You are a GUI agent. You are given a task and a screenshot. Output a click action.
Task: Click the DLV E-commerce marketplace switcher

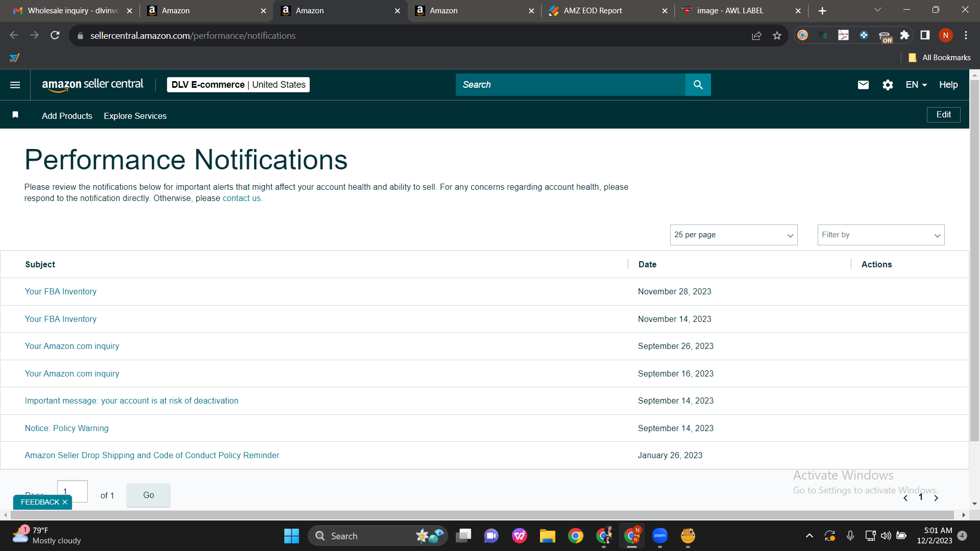[x=238, y=85]
